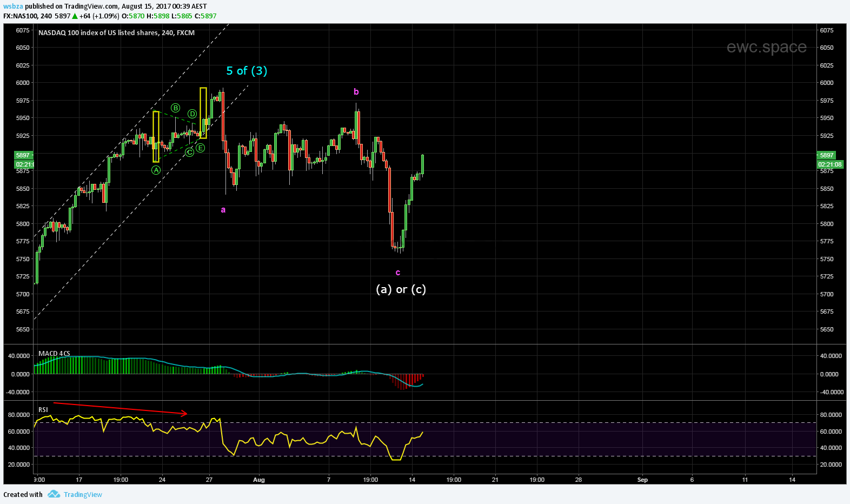The width and height of the screenshot is (850, 504).
Task: Click the green 5897 price tag on right axis
Action: pos(827,155)
